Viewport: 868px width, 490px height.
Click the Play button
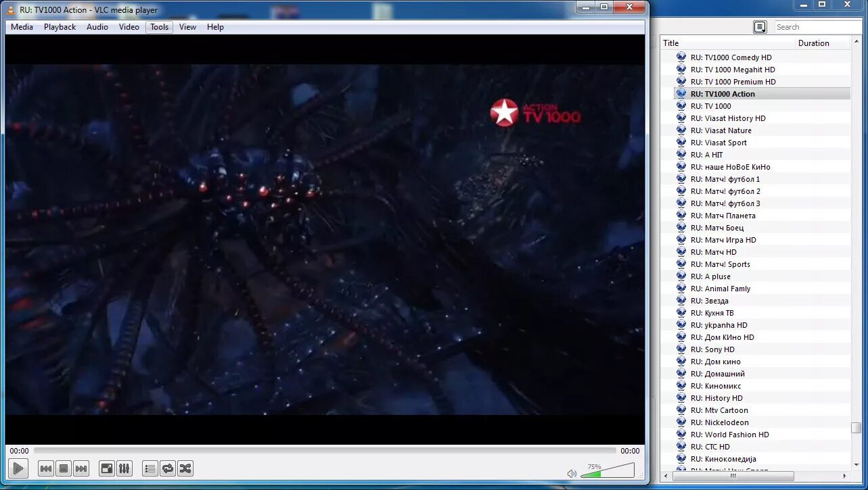click(x=18, y=468)
